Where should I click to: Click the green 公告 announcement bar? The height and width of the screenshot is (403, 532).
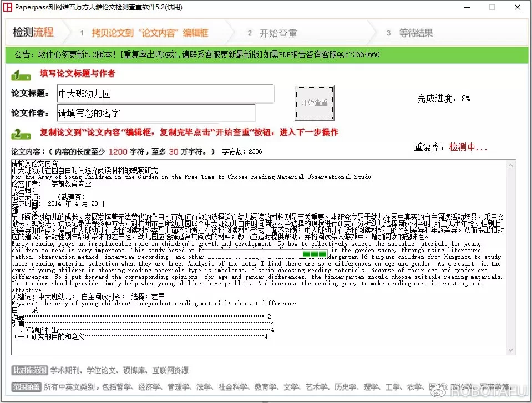click(x=266, y=55)
